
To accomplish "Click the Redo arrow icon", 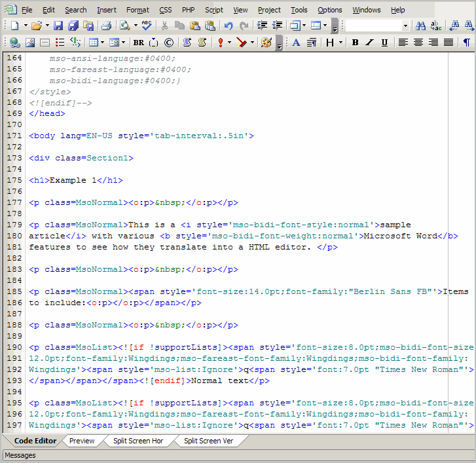I will pyautogui.click(x=244, y=26).
